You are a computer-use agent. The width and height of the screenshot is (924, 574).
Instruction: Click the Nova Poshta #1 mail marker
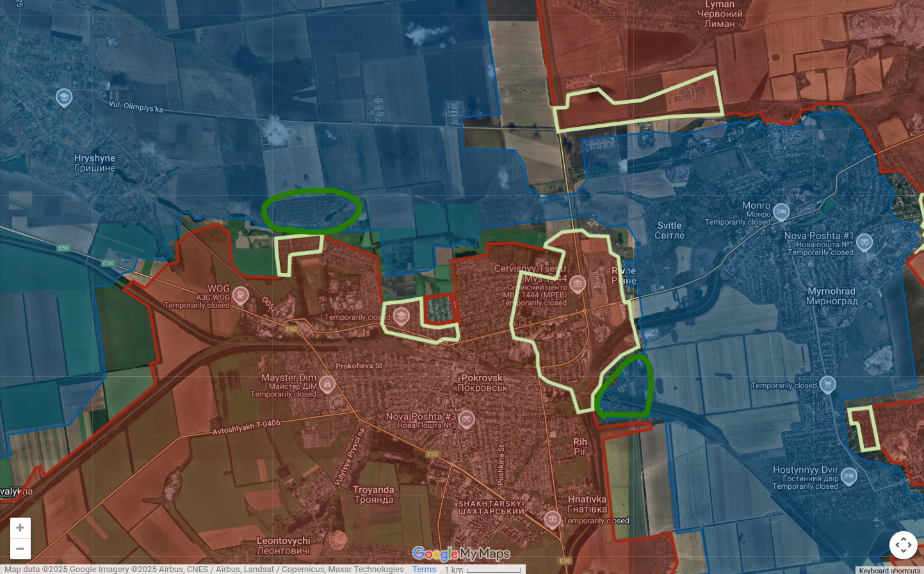(x=864, y=242)
